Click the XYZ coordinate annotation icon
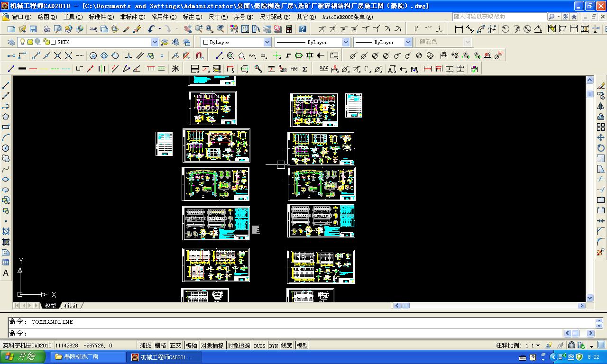The image size is (607, 364). click(323, 69)
